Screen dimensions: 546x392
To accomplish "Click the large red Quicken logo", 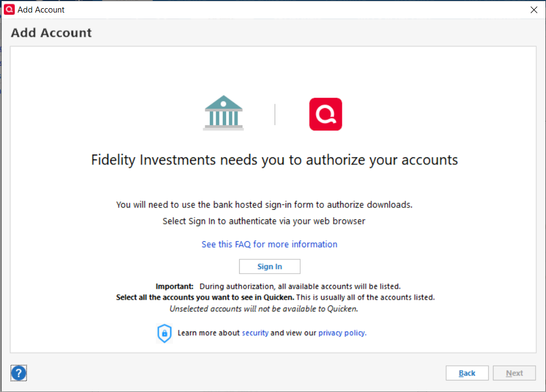I will [x=325, y=114].
